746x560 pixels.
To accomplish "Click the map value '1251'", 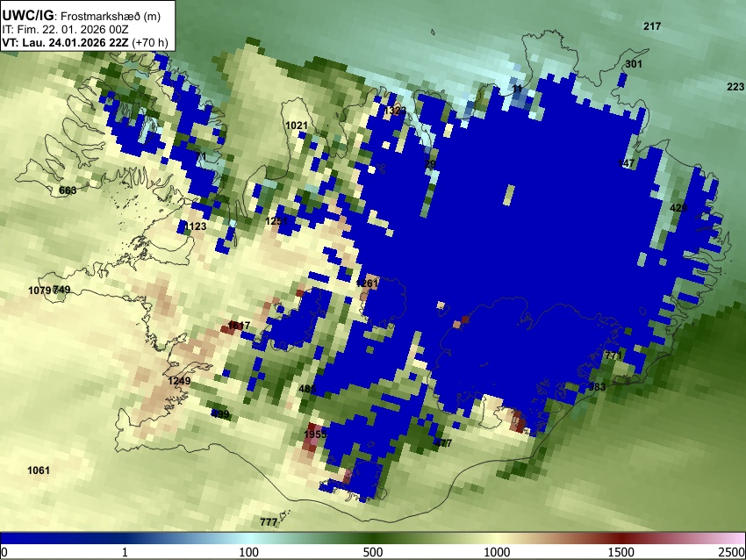I will pyautogui.click(x=276, y=221).
